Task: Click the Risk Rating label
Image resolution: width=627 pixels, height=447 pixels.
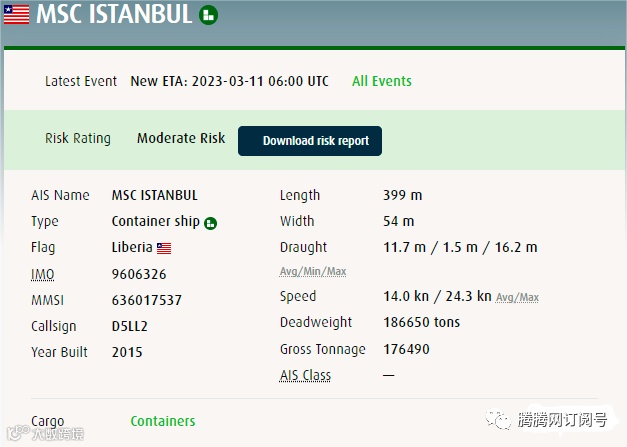Action: pyautogui.click(x=78, y=138)
